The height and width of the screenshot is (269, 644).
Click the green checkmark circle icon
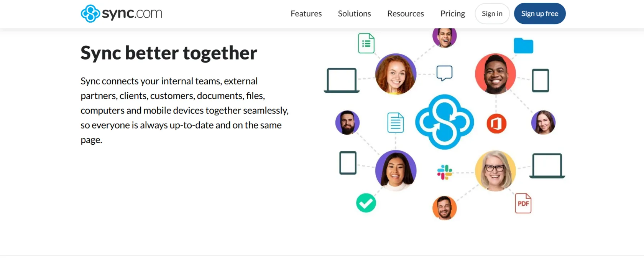366,203
